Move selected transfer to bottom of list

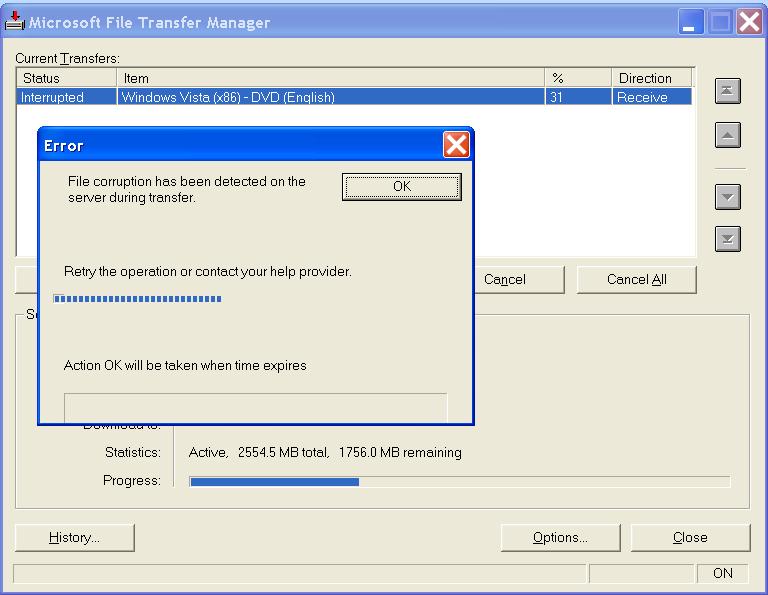[727, 238]
